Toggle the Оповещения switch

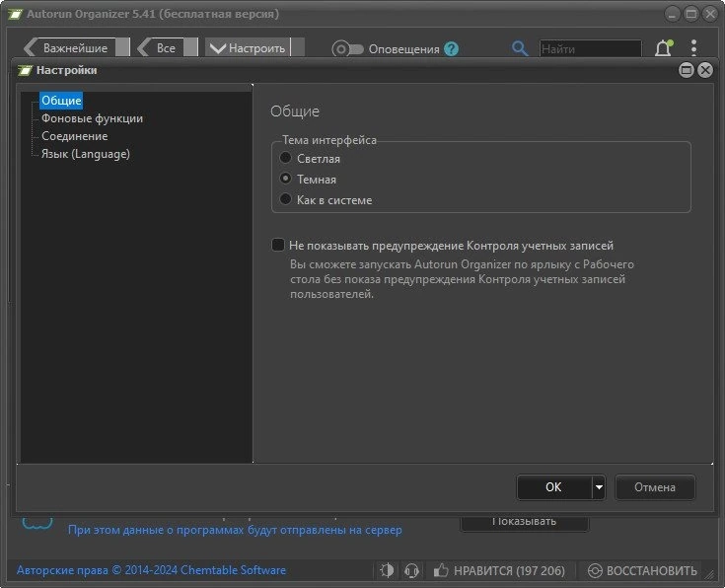[x=347, y=48]
